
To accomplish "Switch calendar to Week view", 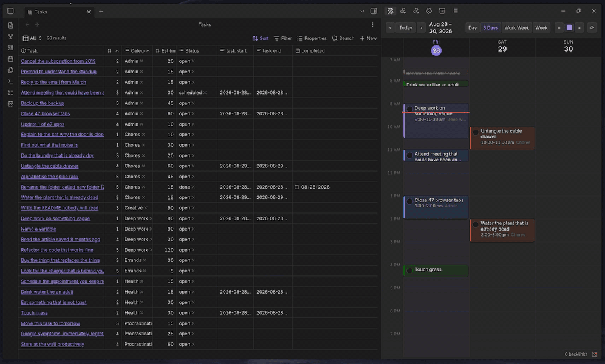I will pyautogui.click(x=541, y=28).
